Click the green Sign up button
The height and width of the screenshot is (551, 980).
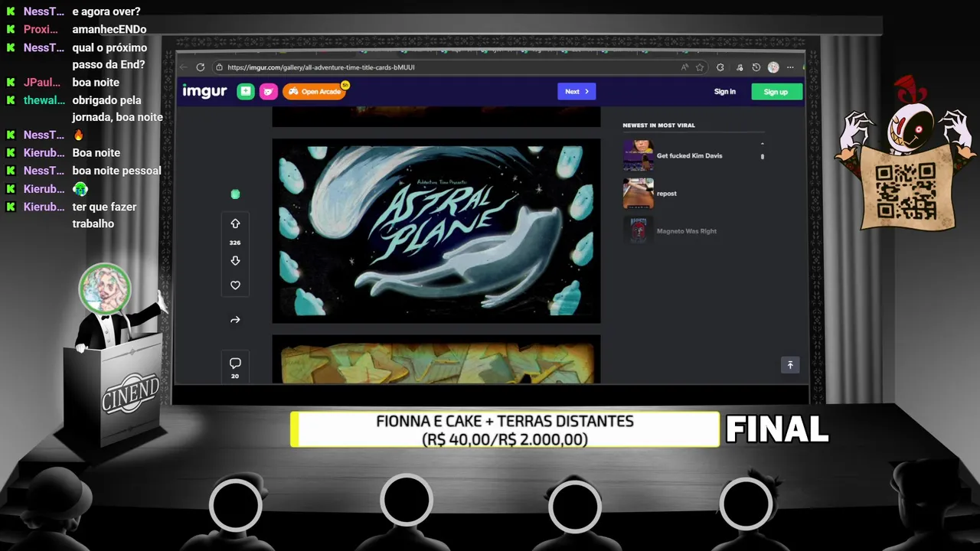click(x=776, y=92)
